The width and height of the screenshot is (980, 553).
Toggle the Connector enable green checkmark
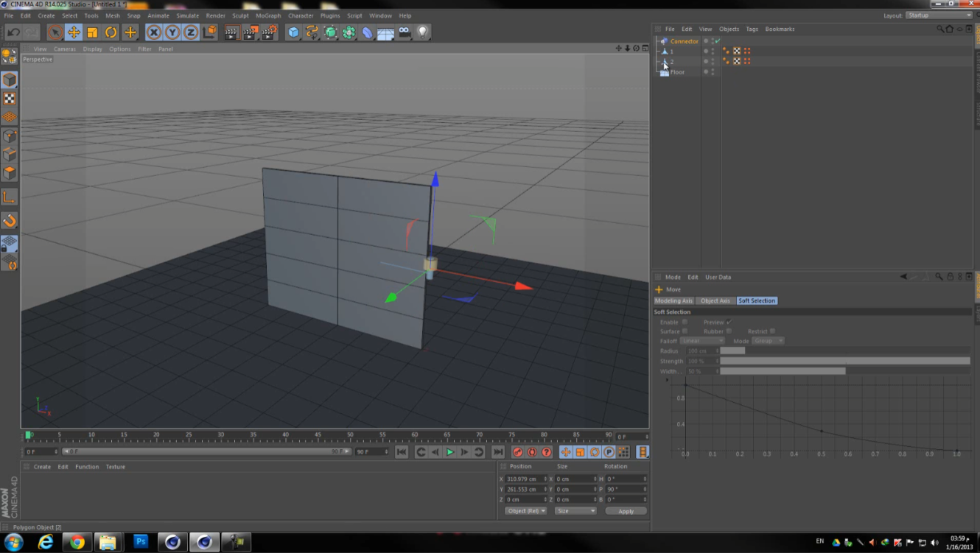tap(718, 41)
